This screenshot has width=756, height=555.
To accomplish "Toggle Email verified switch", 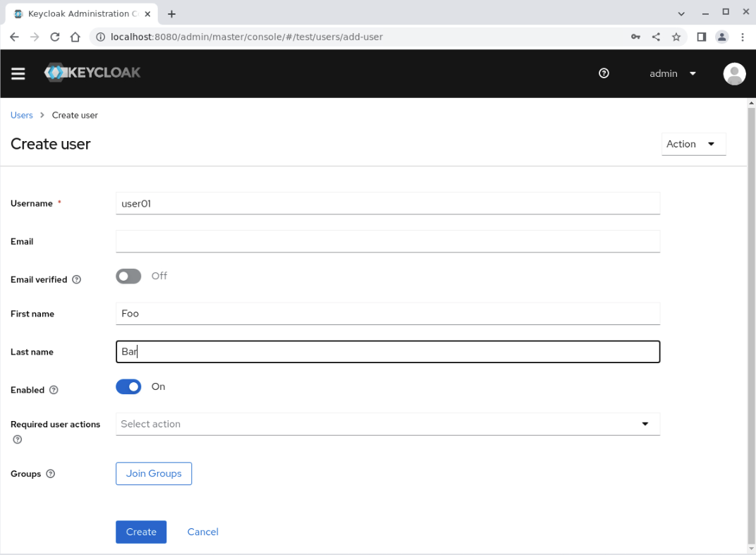I will [x=128, y=276].
